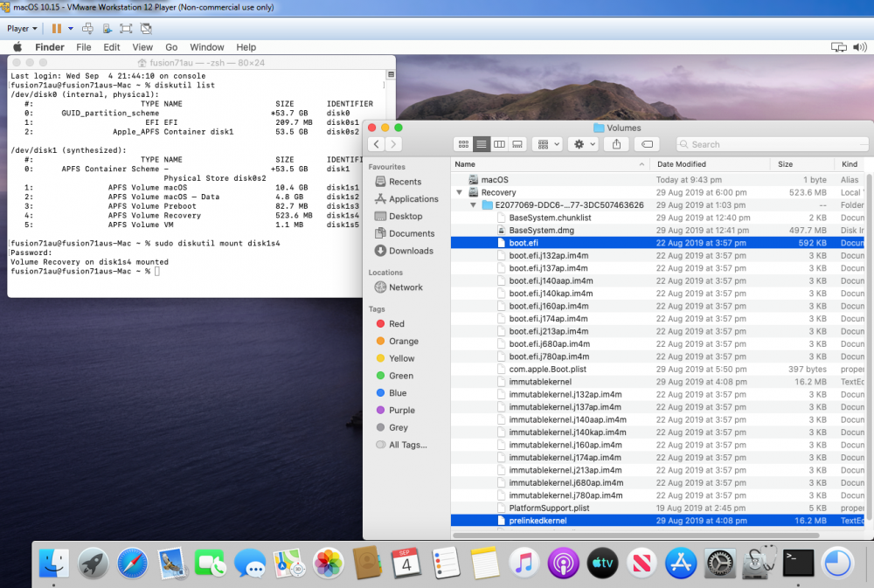This screenshot has width=874, height=588.
Task: Launch Terminal from the Dock
Action: tap(798, 564)
